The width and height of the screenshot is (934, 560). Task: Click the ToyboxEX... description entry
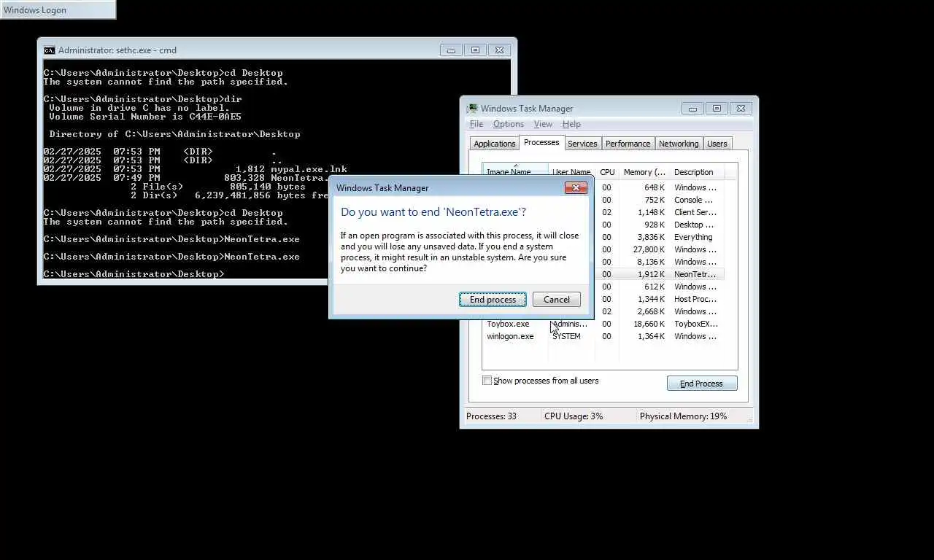pyautogui.click(x=695, y=324)
